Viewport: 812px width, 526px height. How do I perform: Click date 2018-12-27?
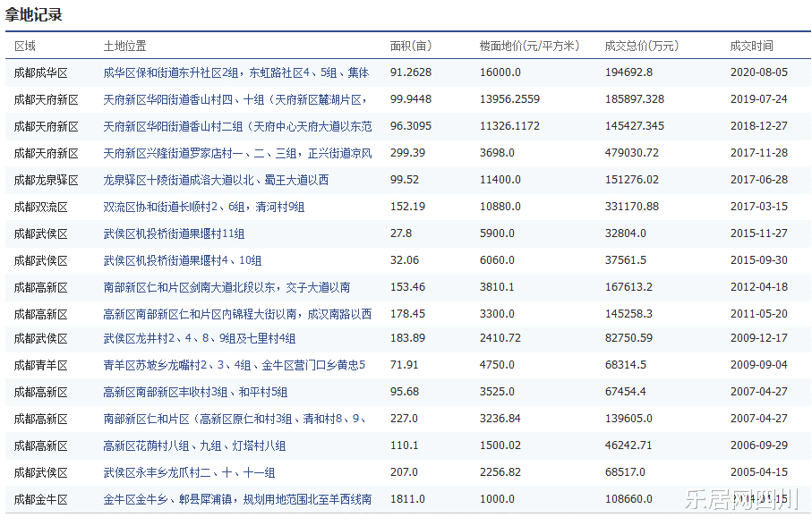(x=759, y=126)
